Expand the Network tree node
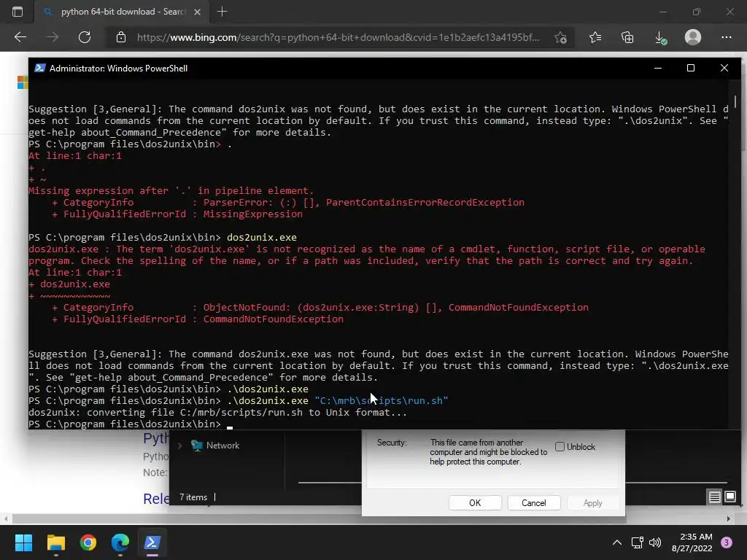 pos(179,446)
